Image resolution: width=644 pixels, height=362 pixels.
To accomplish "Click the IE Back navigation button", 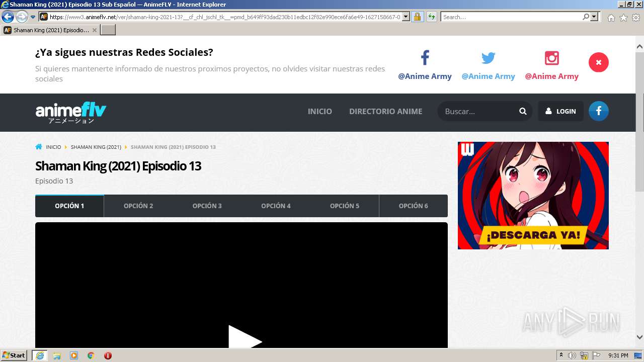I will coord(8,17).
